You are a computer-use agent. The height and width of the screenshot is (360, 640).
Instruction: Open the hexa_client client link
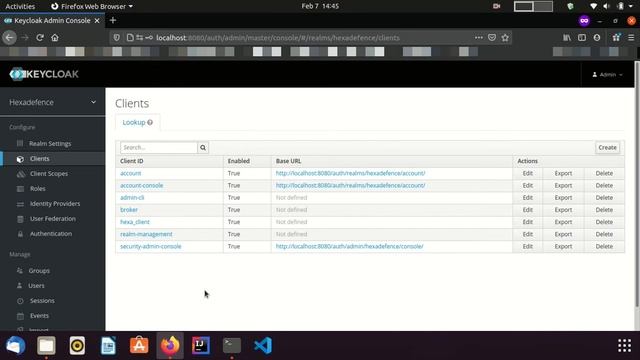(x=135, y=222)
